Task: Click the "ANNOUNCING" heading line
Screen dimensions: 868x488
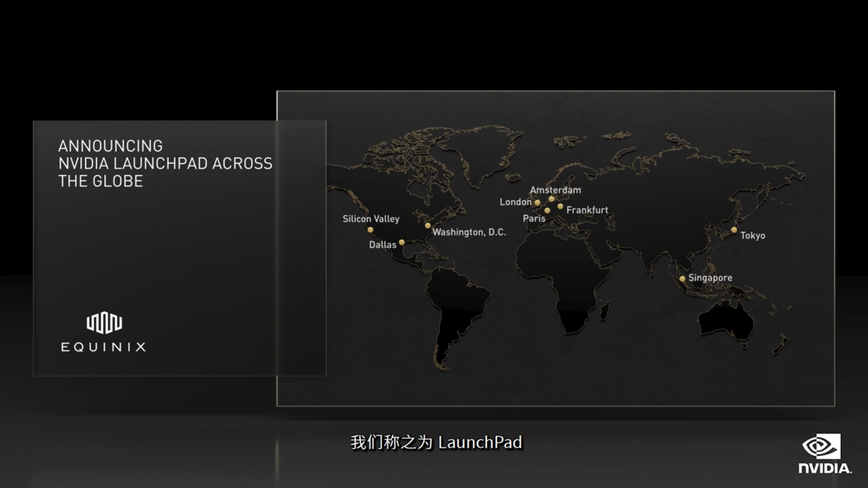Action: tap(111, 146)
